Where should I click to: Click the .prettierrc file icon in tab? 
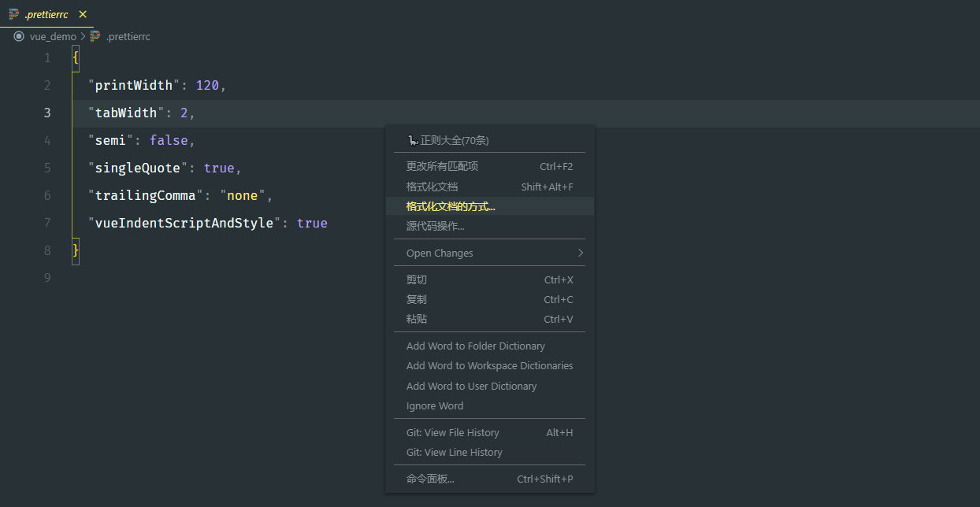[14, 14]
